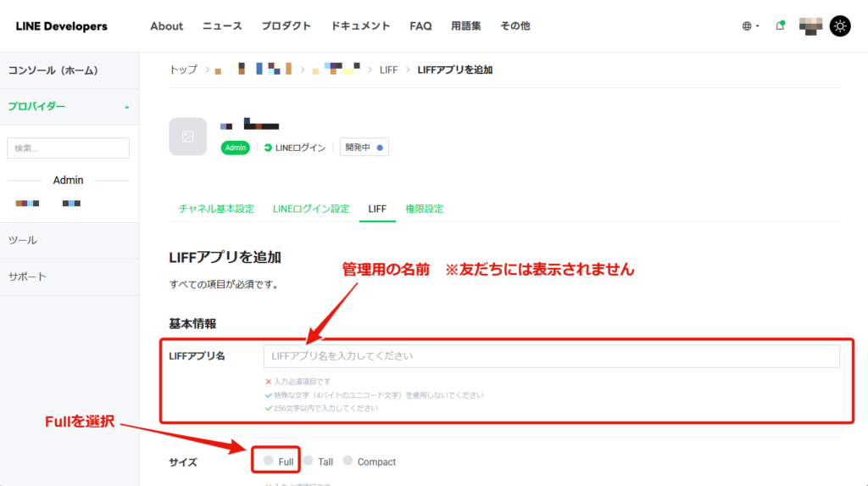
Task: Click the LINEログイン channel type label
Action: pos(294,148)
